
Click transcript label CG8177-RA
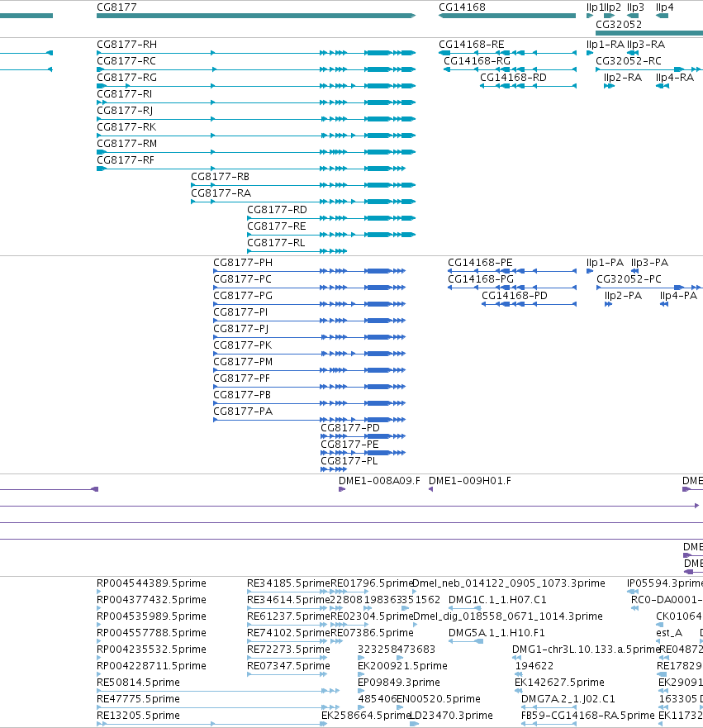click(221, 193)
